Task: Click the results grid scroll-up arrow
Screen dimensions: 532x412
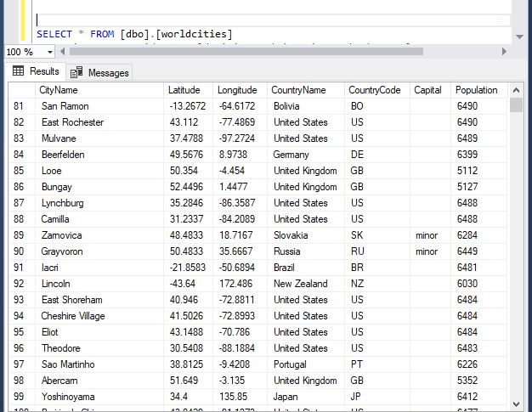Action: [x=516, y=90]
